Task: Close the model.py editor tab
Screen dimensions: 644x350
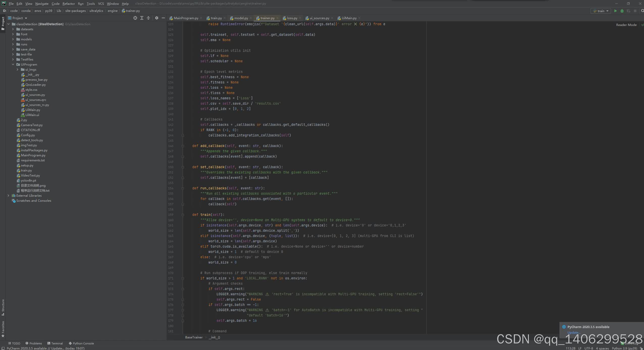Action: pyautogui.click(x=251, y=18)
